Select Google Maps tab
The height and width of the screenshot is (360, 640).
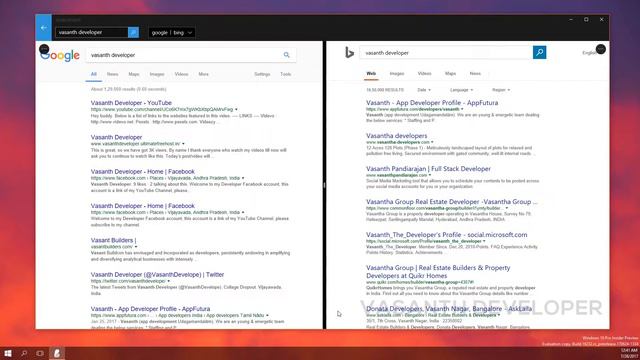click(134, 74)
